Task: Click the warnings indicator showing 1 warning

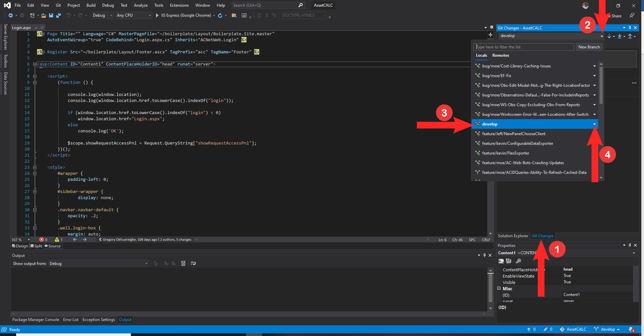Action: tap(59, 240)
